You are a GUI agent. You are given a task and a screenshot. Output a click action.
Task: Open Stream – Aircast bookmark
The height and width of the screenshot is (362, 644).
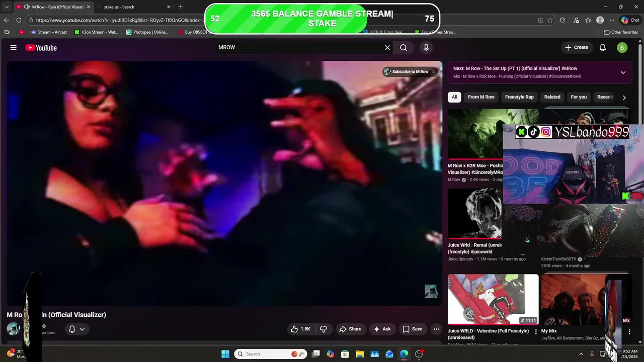click(x=49, y=32)
